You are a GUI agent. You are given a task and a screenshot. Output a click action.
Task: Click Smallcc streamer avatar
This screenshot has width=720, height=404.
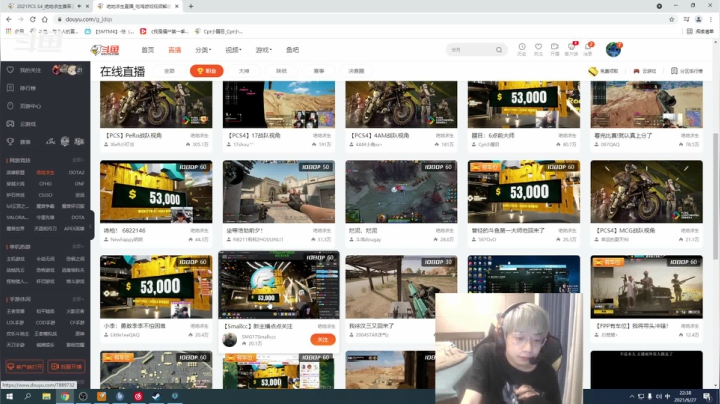230,340
